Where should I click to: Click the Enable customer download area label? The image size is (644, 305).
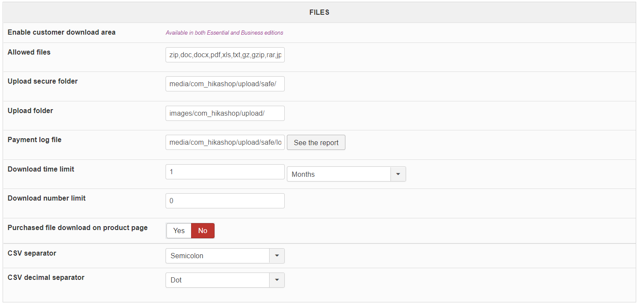(62, 32)
